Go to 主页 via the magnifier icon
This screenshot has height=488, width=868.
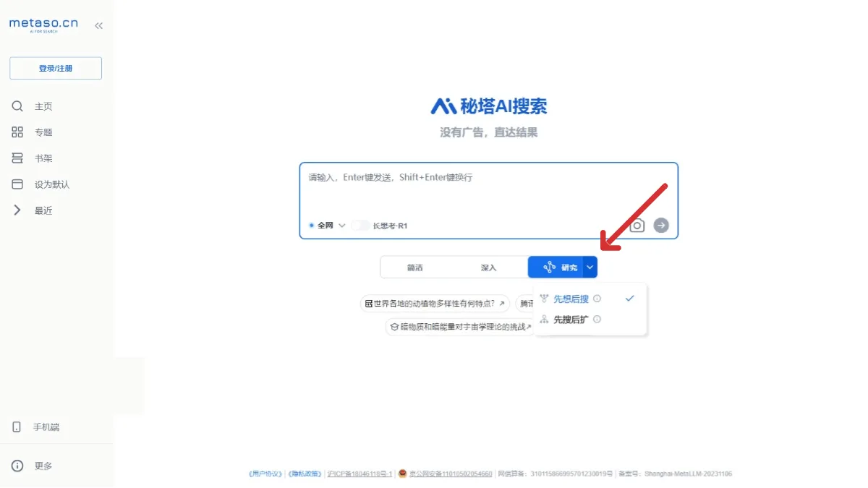pos(17,106)
